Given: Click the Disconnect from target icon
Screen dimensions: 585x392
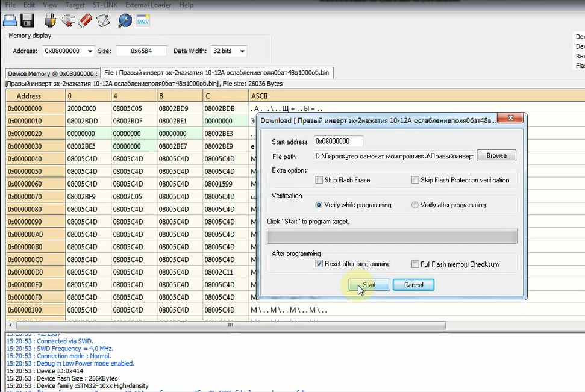Looking at the screenshot, I should 67,21.
